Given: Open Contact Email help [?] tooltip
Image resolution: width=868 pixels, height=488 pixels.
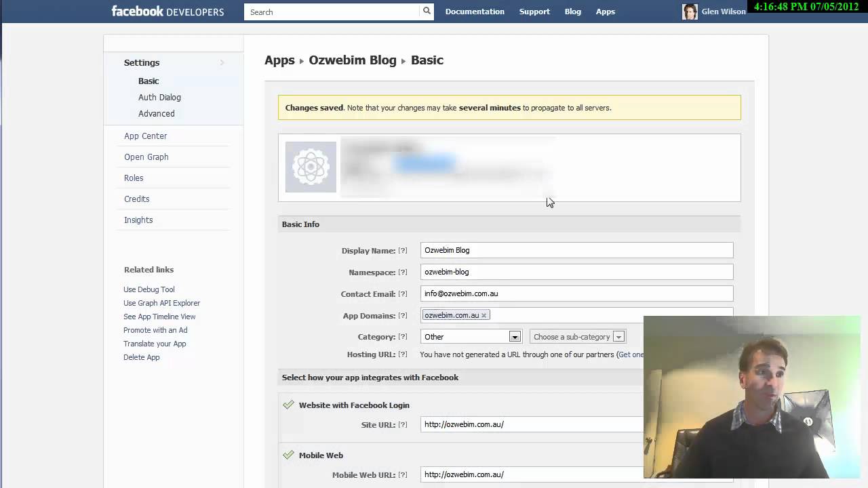Looking at the screenshot, I should click(x=403, y=294).
